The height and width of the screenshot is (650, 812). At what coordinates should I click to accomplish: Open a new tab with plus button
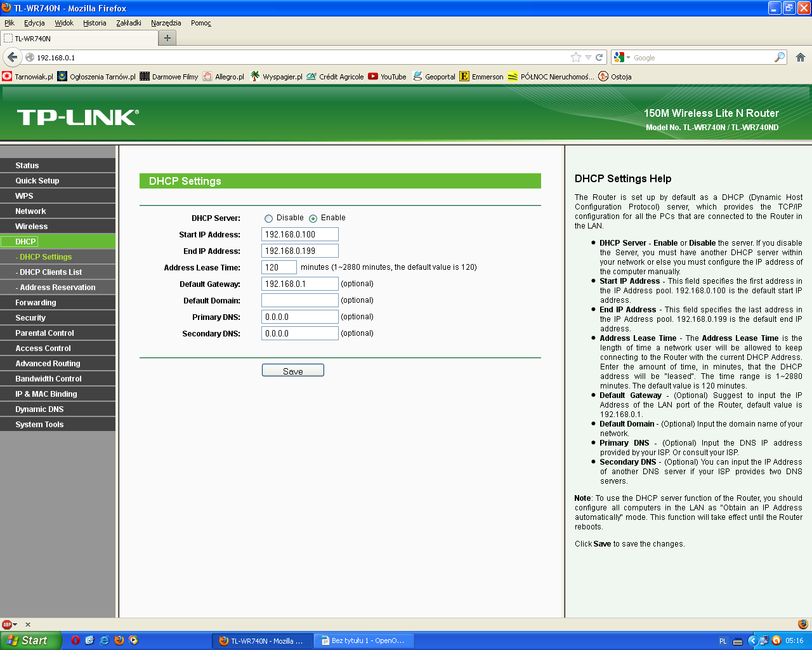167,38
